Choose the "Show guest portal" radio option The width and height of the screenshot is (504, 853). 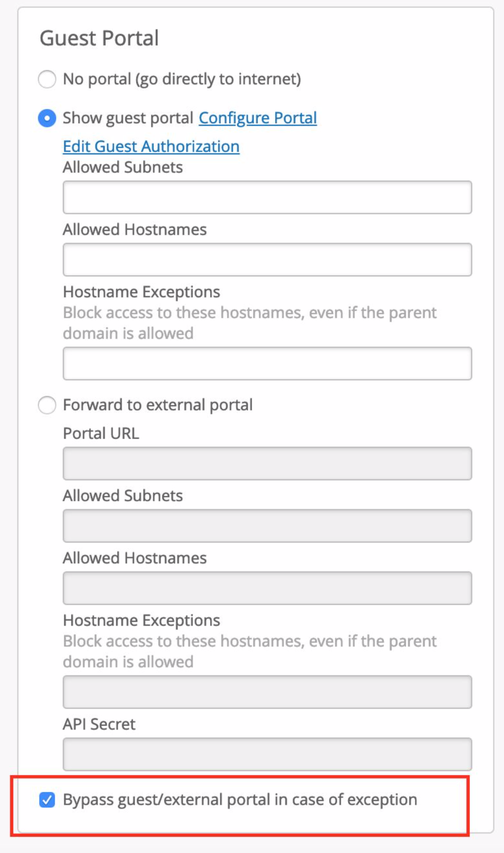point(47,118)
